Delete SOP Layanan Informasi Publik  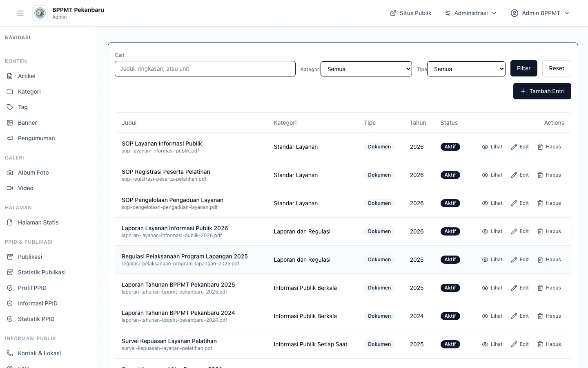point(549,147)
